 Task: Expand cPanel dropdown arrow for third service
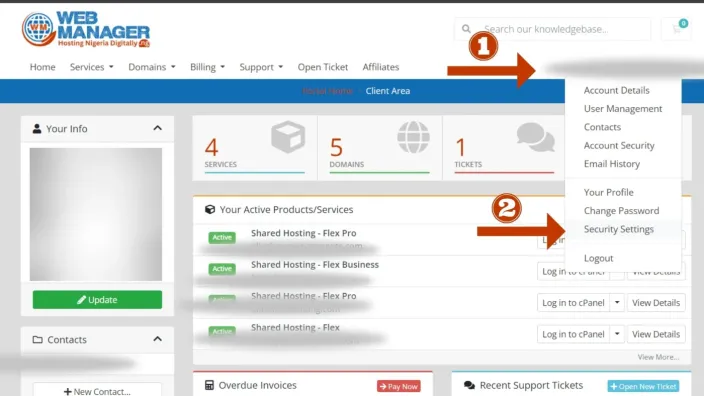(x=617, y=303)
